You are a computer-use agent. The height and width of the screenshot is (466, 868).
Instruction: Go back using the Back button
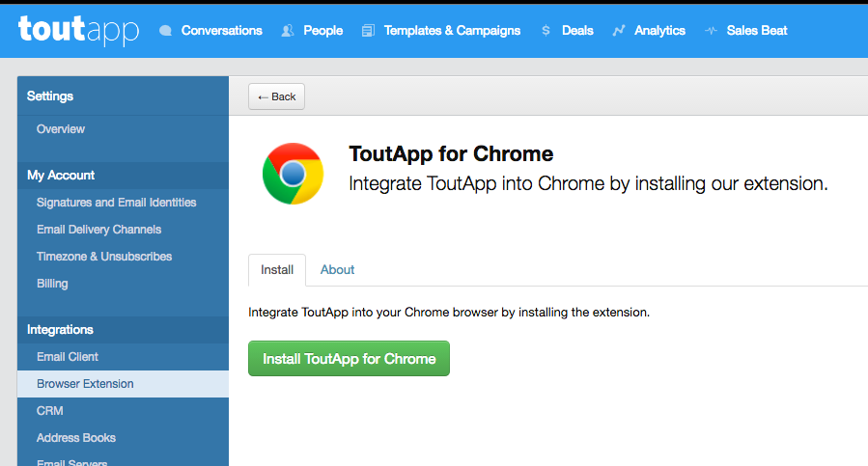point(276,96)
